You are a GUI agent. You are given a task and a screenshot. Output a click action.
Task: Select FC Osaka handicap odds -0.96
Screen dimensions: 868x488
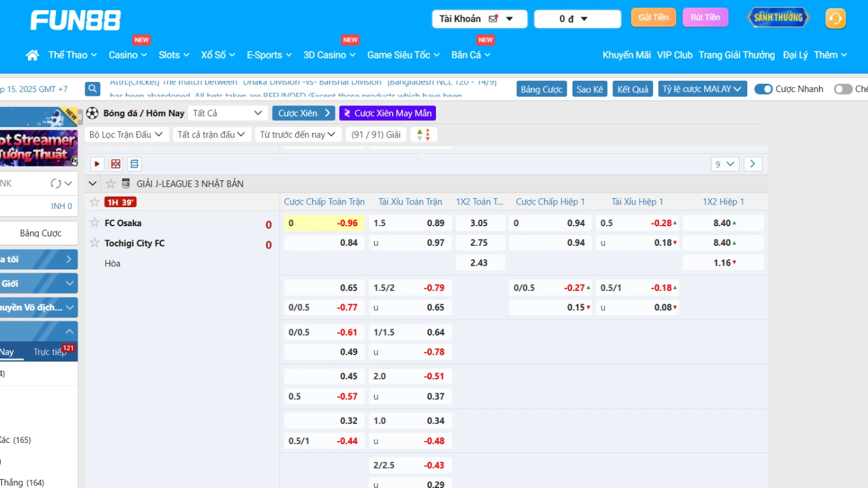tap(324, 223)
